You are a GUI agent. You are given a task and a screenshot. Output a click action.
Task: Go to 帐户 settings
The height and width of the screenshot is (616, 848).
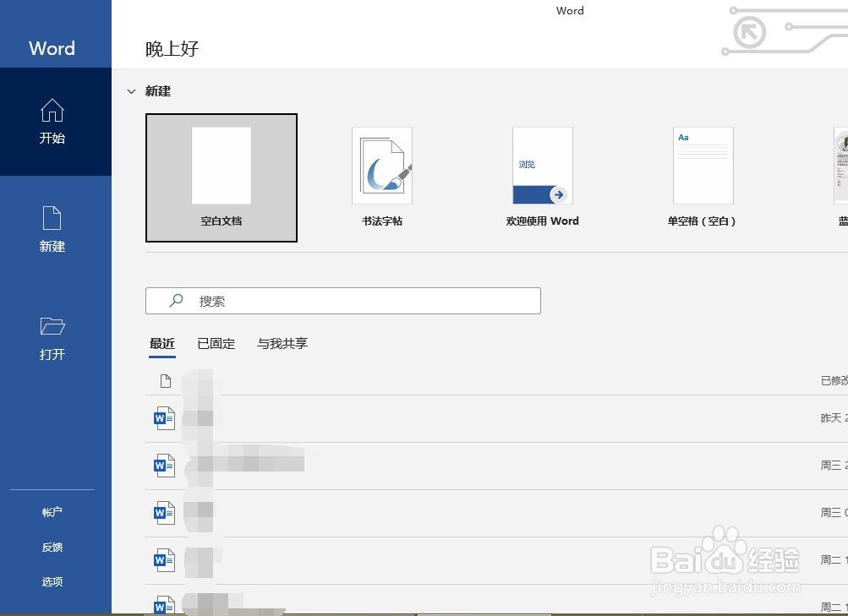(52, 512)
